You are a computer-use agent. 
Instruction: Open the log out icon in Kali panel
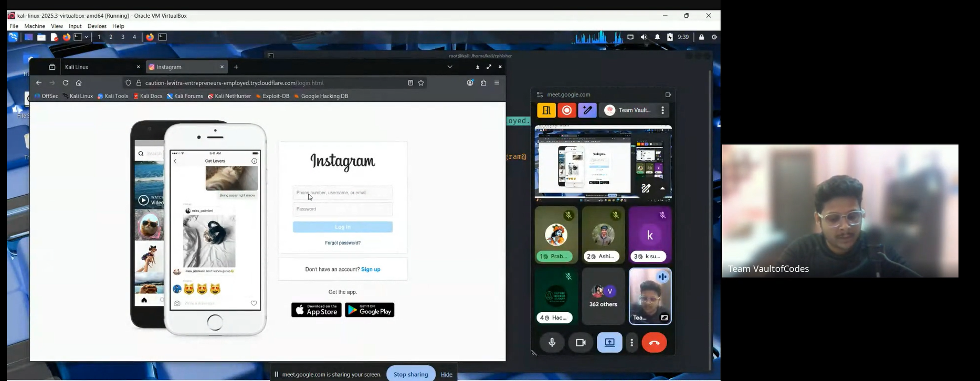[x=714, y=37]
